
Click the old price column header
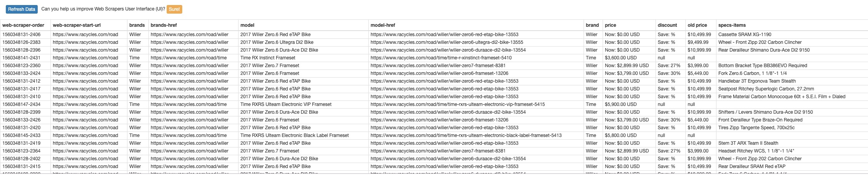[697, 25]
